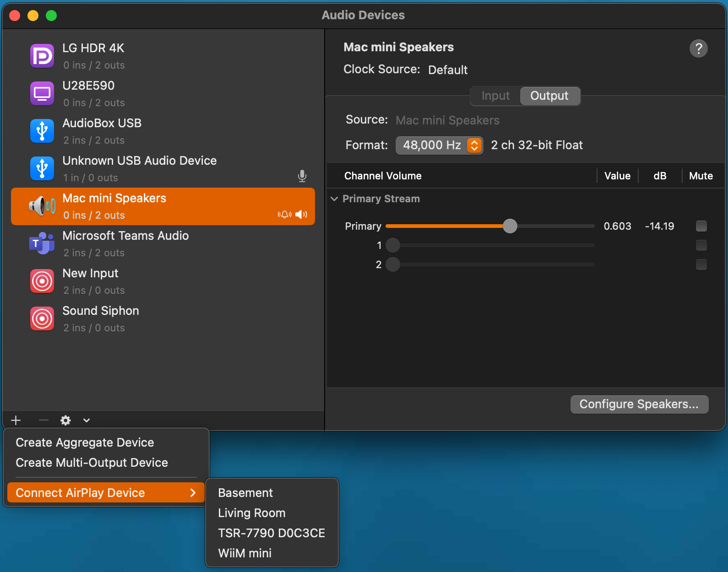This screenshot has width=728, height=572.
Task: Click the New Input device icon
Action: [x=42, y=281]
